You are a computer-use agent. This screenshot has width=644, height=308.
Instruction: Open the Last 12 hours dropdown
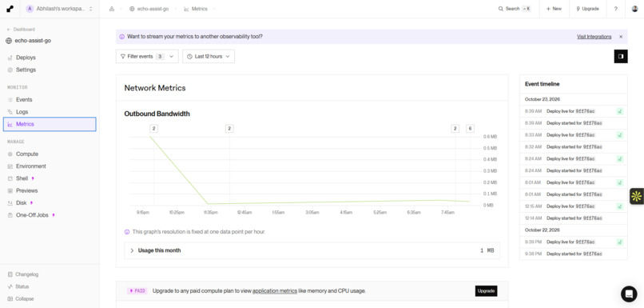tap(209, 56)
